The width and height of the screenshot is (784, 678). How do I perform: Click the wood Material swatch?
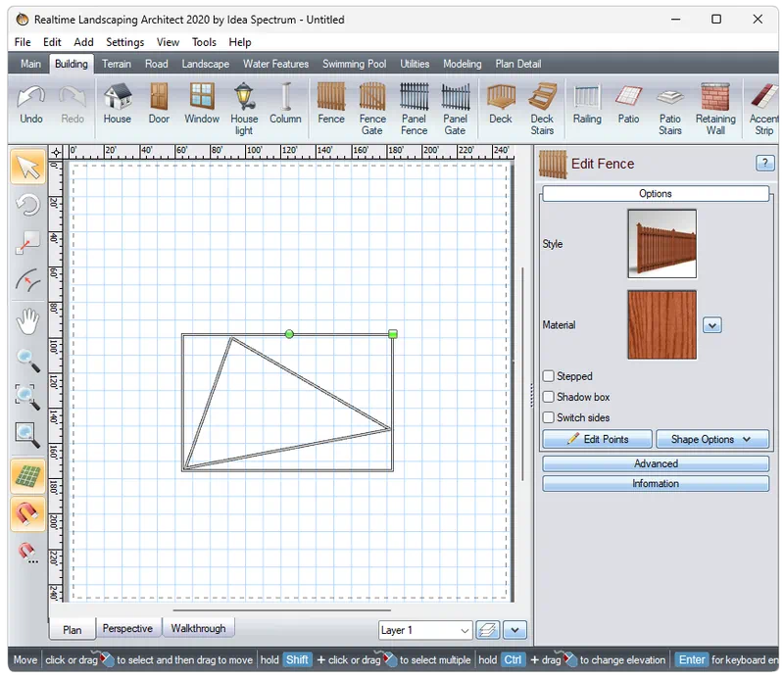coord(662,325)
